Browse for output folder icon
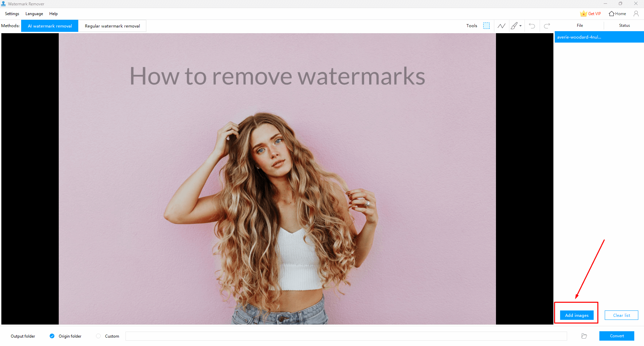This screenshot has width=644, height=346. pos(584,336)
